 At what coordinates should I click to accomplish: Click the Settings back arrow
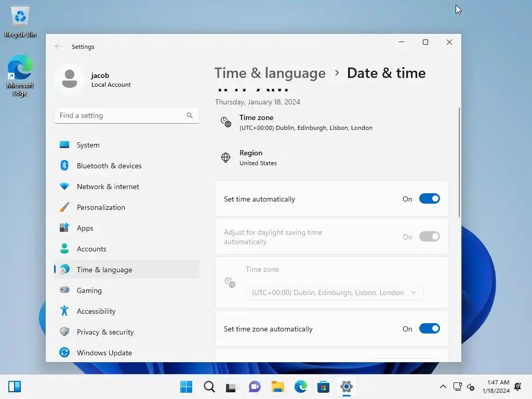tap(58, 46)
